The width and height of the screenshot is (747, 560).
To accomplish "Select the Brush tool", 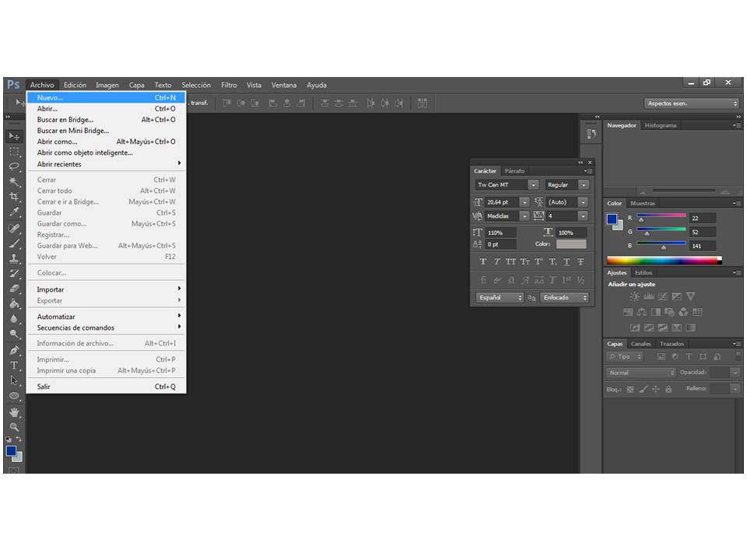I will point(14,243).
